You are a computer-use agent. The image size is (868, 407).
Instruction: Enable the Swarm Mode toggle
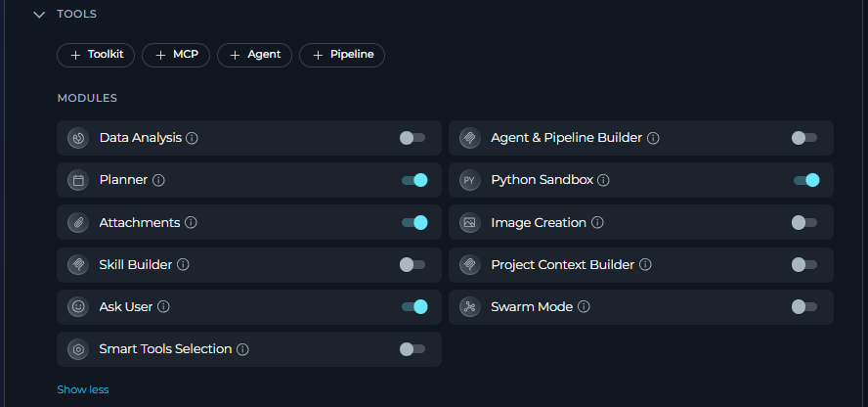coord(804,307)
